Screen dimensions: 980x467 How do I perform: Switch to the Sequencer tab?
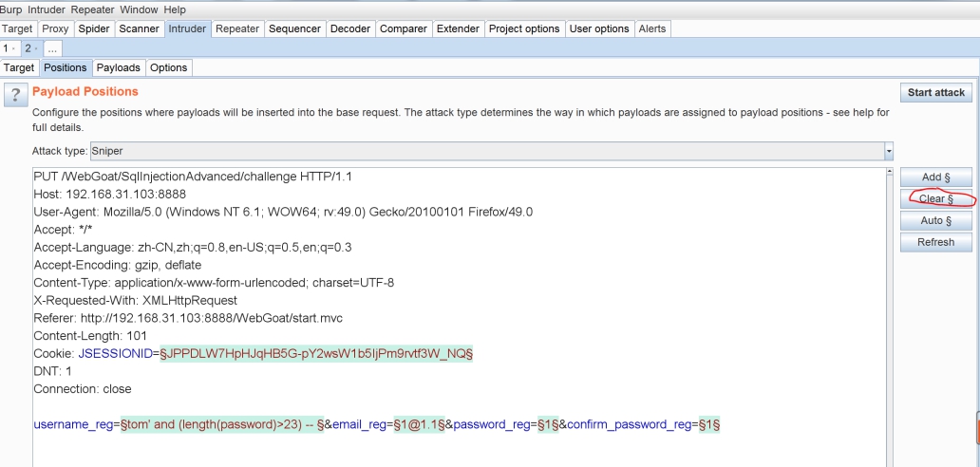click(295, 28)
